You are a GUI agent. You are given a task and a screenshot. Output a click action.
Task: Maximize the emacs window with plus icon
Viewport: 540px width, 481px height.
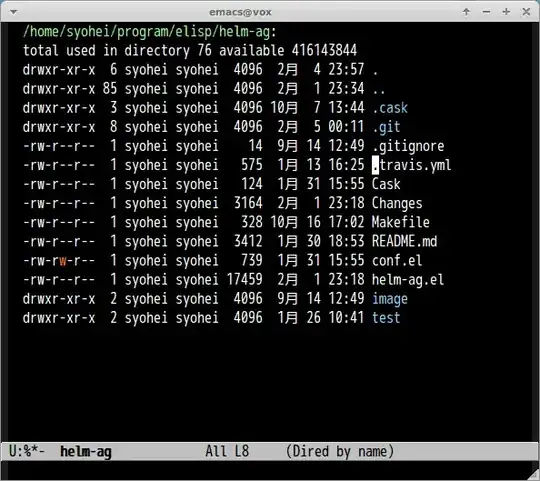pyautogui.click(x=506, y=12)
